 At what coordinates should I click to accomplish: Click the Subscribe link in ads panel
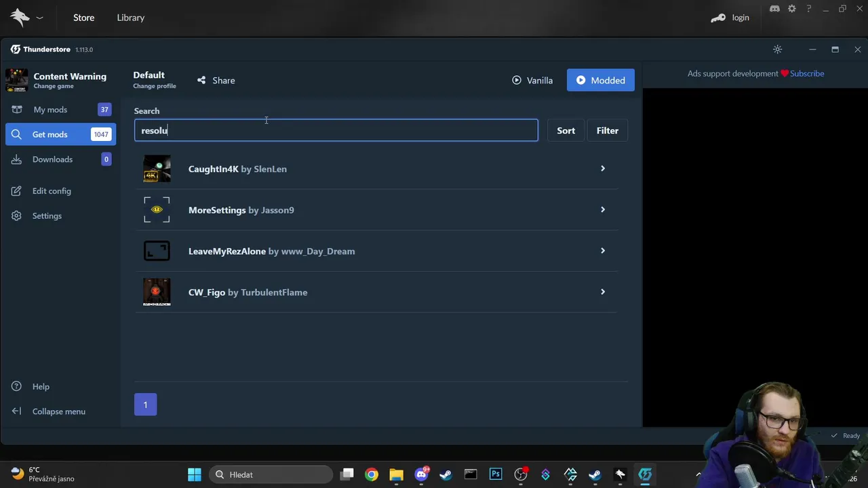807,73
